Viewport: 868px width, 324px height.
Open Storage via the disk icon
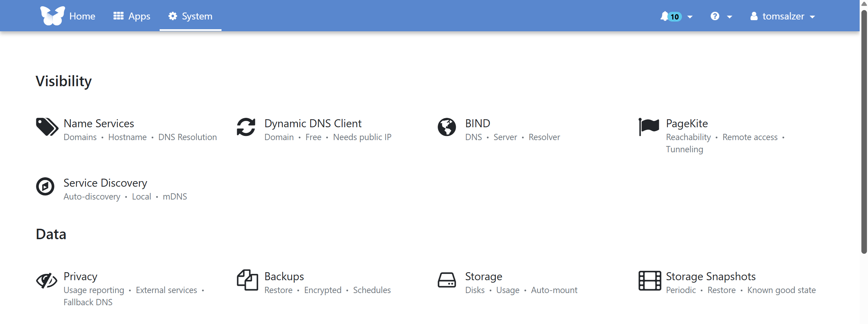click(x=447, y=280)
